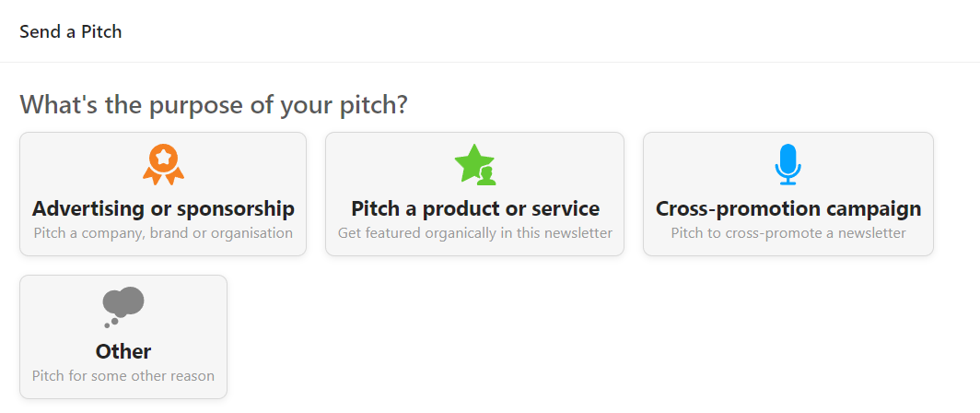Image resolution: width=980 pixels, height=413 pixels.
Task: Click "Pitch for some other reason" description
Action: [123, 376]
